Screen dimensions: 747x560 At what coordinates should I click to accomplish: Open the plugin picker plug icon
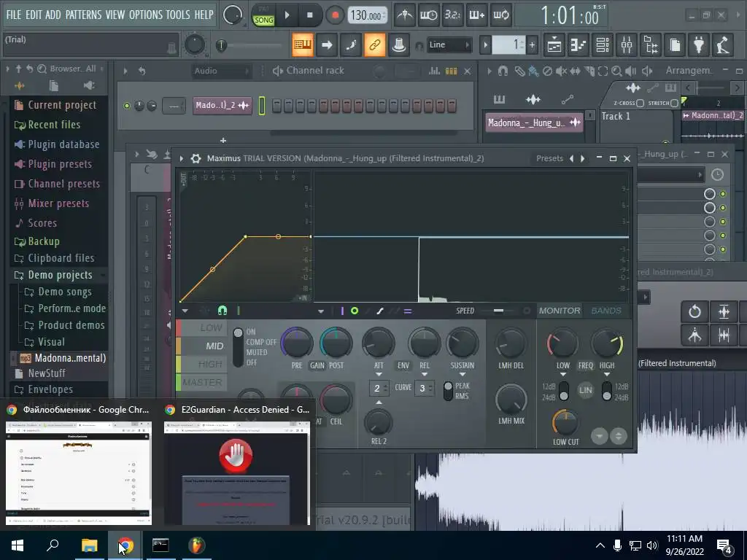(699, 44)
